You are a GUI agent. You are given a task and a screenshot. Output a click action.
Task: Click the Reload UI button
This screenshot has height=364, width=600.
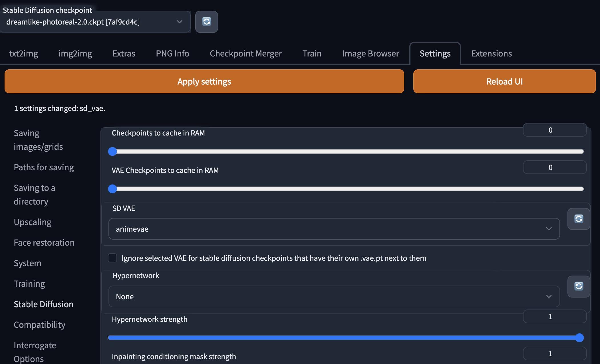504,81
